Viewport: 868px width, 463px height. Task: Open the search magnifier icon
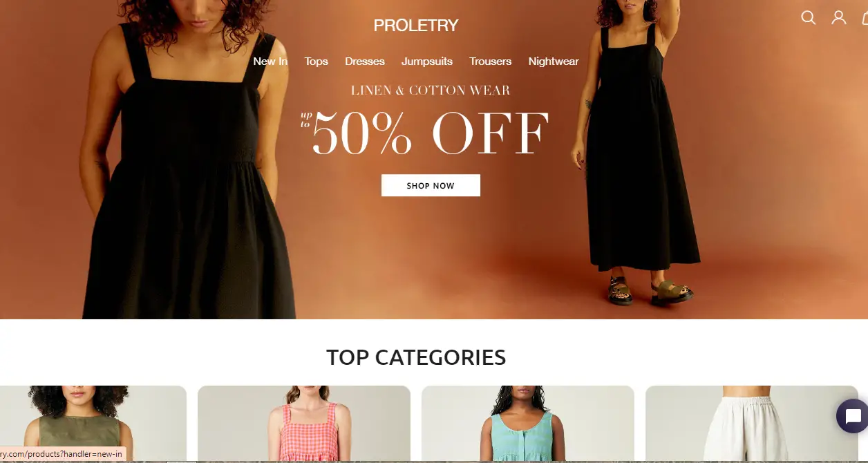[x=808, y=17]
